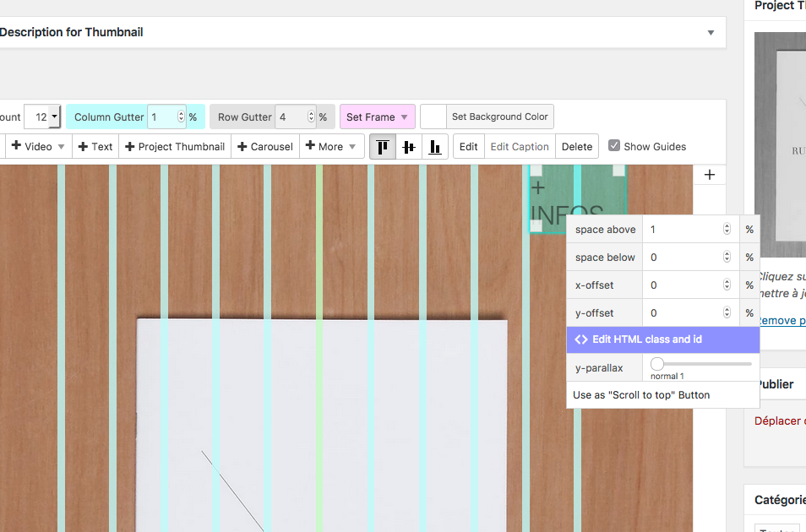Collapse the Description for Thumbnail panel
The height and width of the screenshot is (532, 806).
tap(711, 32)
